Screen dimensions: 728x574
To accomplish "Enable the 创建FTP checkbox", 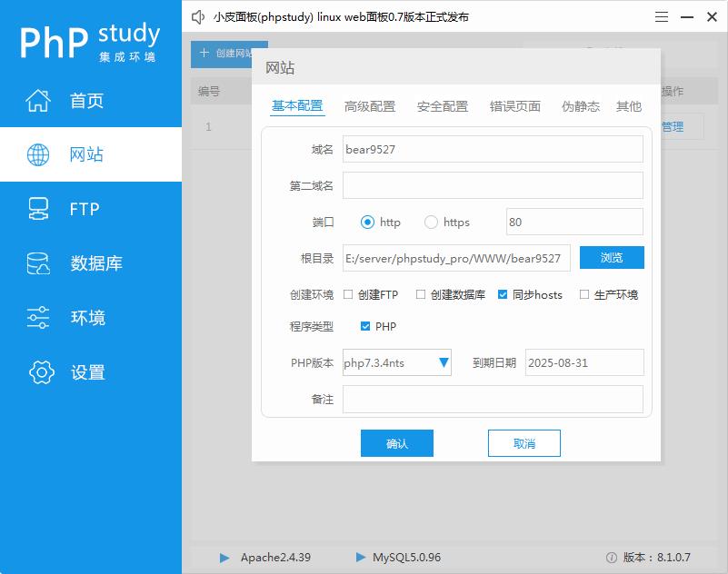I will click(x=348, y=294).
